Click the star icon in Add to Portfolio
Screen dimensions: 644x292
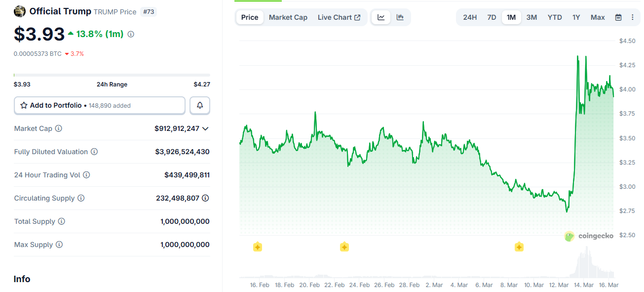[x=23, y=105]
